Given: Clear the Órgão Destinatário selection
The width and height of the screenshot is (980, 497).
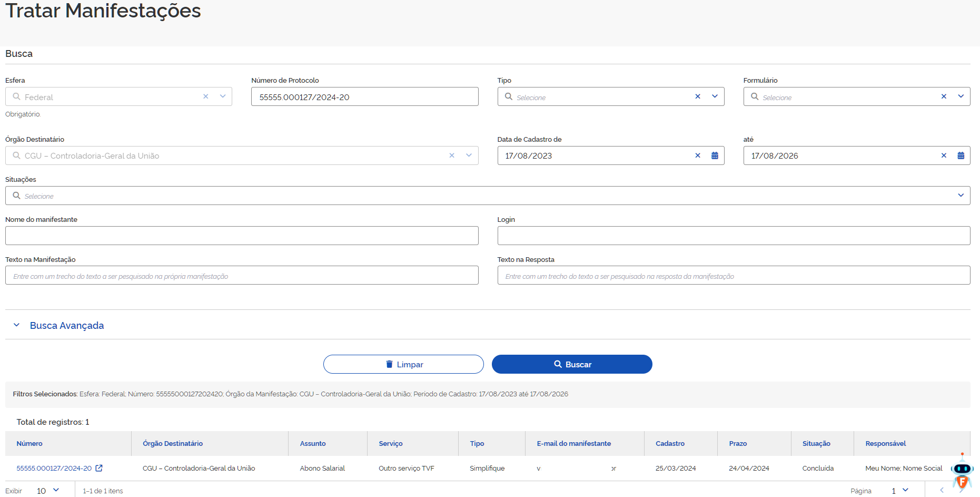Looking at the screenshot, I should click(452, 155).
